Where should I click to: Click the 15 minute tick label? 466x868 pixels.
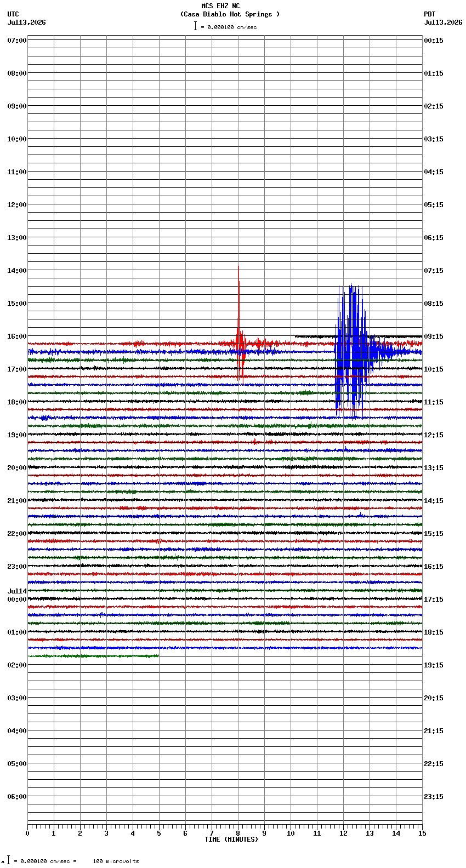(422, 833)
